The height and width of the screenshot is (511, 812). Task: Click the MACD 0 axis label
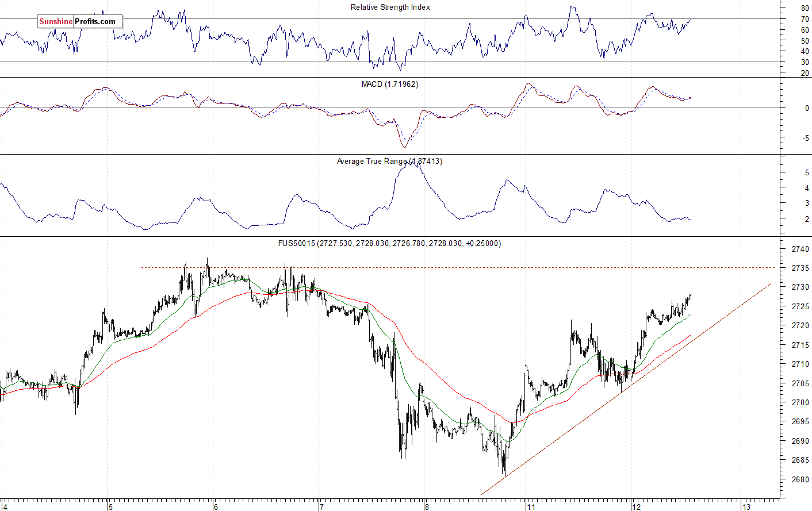click(807, 109)
